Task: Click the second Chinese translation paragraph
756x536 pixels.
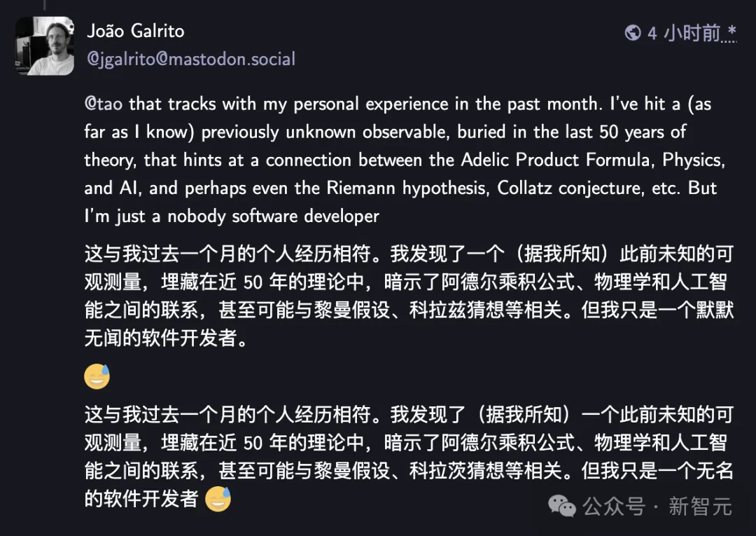Action: pos(409,442)
